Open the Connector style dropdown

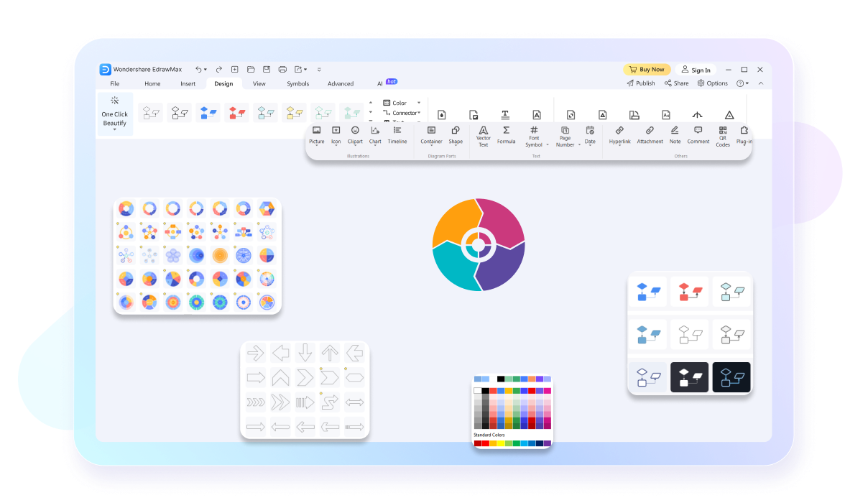pyautogui.click(x=419, y=113)
